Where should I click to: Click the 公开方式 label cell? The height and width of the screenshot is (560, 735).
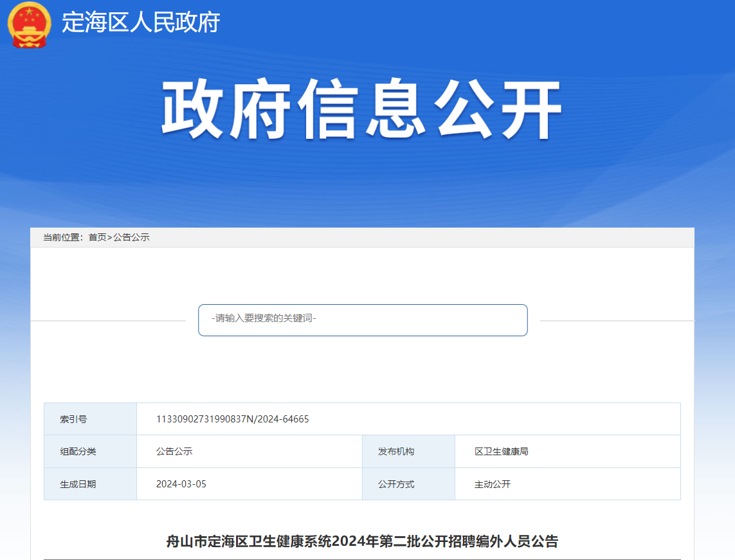tap(396, 484)
